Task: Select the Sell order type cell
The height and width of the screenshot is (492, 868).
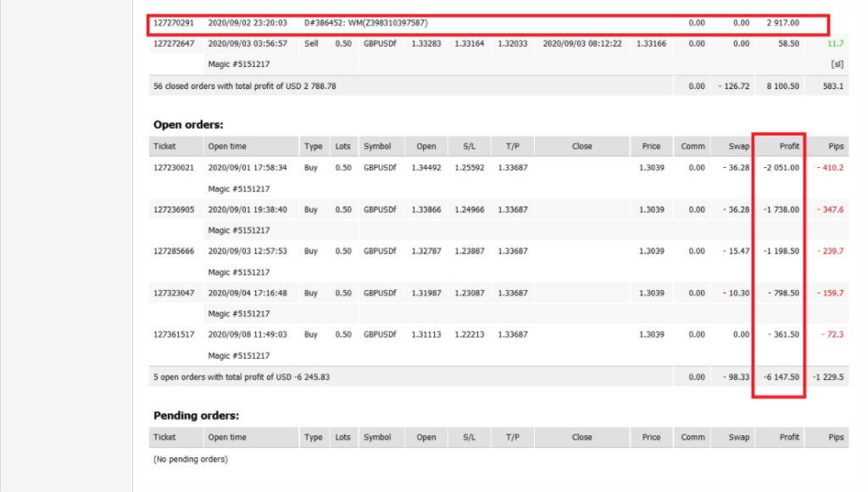Action: pos(311,44)
